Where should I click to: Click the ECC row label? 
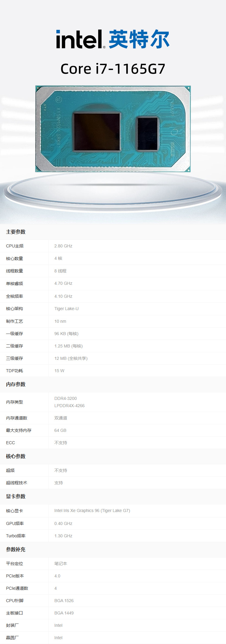(x=11, y=443)
